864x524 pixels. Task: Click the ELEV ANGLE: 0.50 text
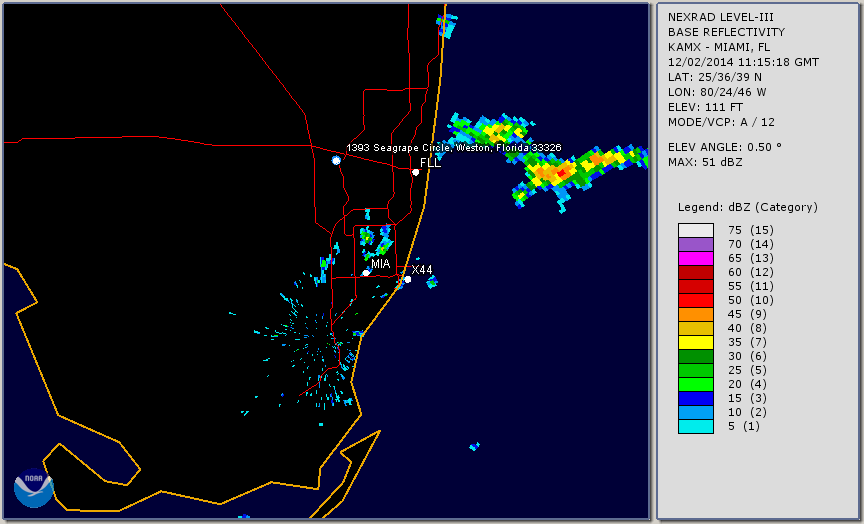[725, 147]
